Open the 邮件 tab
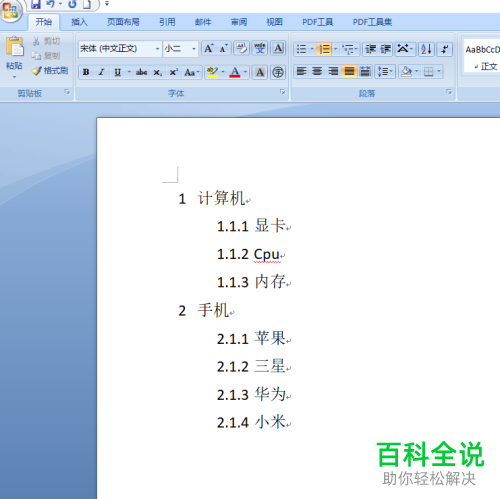500x499 pixels. (x=203, y=22)
